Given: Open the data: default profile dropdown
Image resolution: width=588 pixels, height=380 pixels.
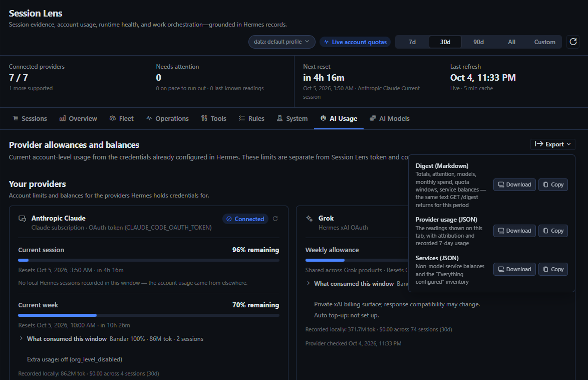Looking at the screenshot, I should 281,42.
